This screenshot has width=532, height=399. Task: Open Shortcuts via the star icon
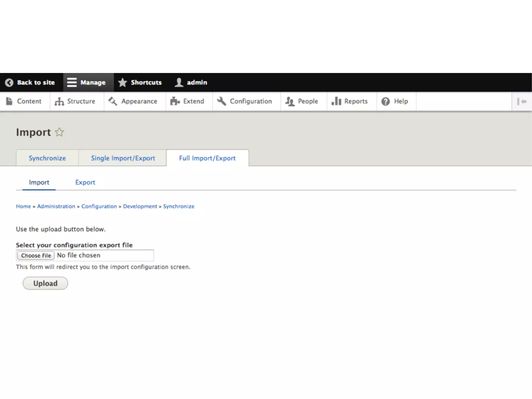tap(122, 82)
